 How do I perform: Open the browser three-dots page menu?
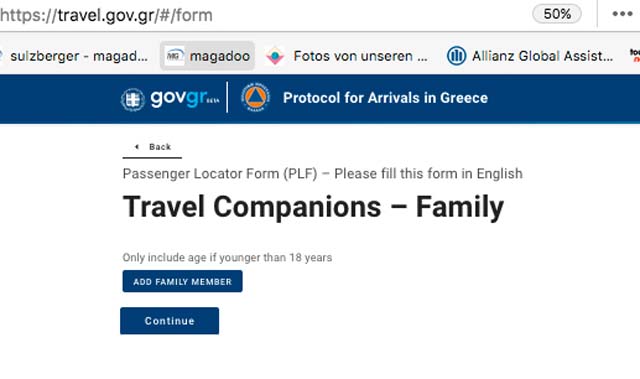(622, 14)
